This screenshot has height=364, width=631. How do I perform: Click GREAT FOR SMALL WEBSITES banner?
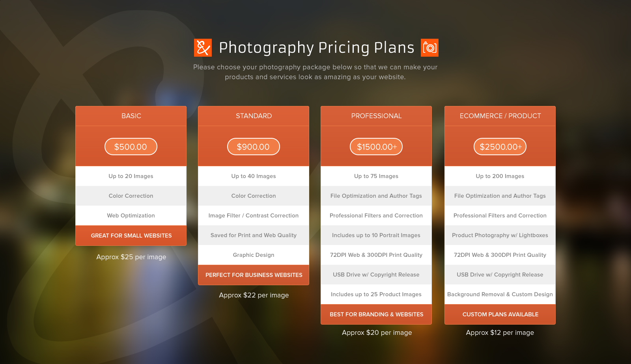tap(131, 235)
